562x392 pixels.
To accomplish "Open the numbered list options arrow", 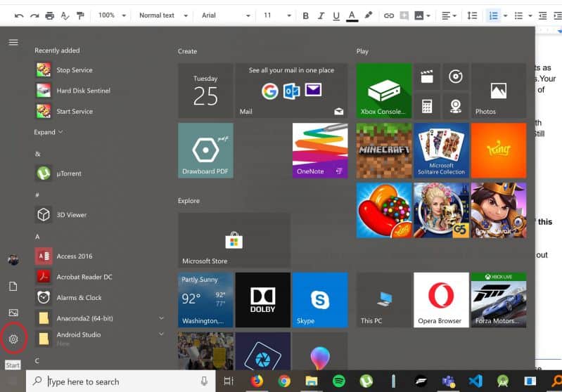I will 505,15.
